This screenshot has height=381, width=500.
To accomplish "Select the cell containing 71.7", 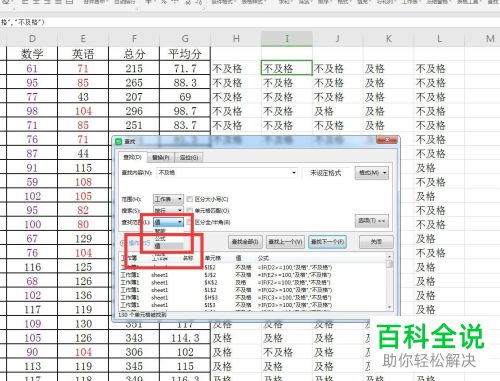I will tap(185, 68).
